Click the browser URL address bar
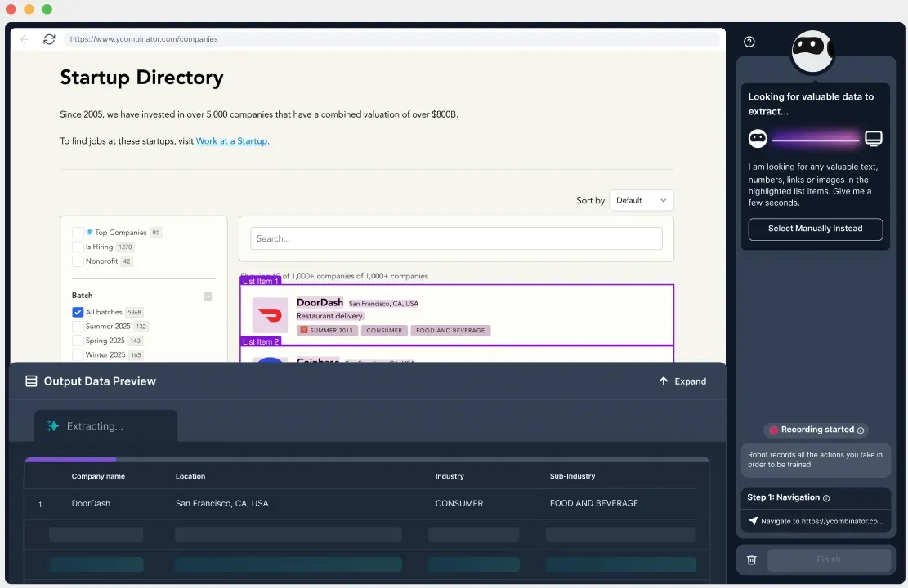This screenshot has height=588, width=908. pyautogui.click(x=391, y=39)
